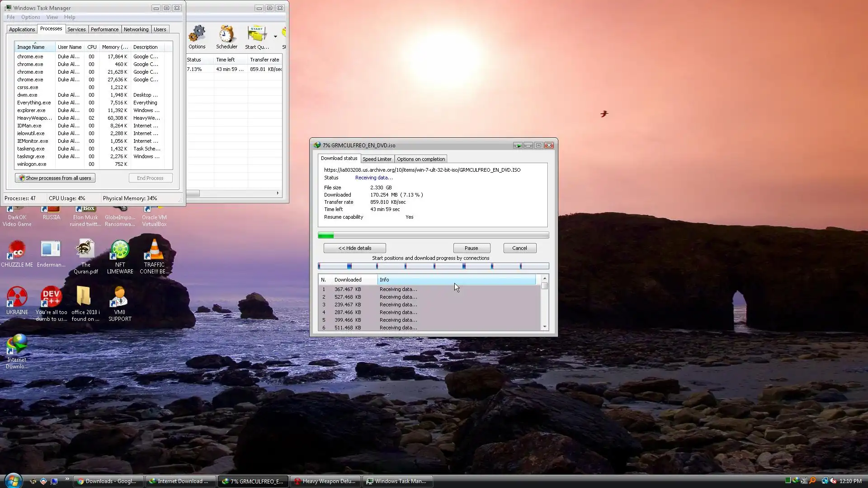Pause the ISO download

coord(471,248)
